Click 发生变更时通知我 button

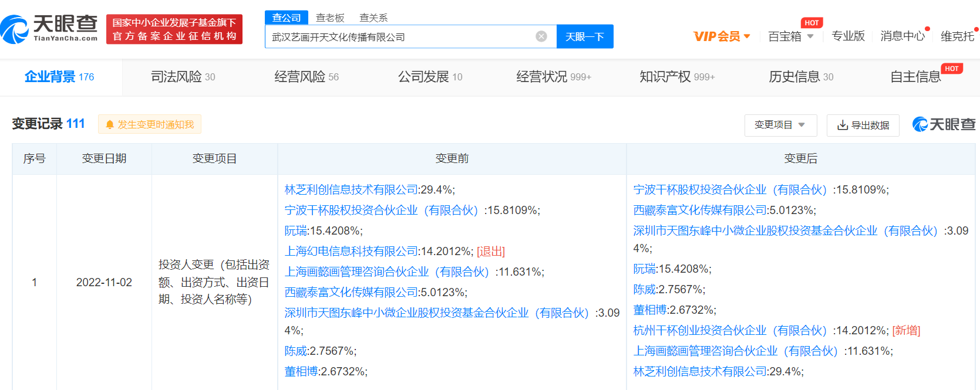[x=150, y=124]
